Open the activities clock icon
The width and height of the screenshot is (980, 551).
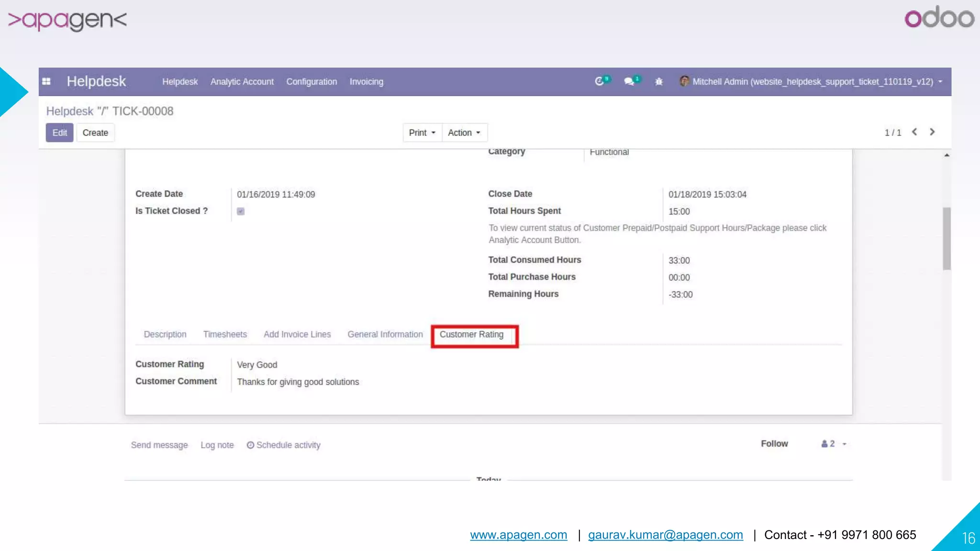(x=599, y=81)
